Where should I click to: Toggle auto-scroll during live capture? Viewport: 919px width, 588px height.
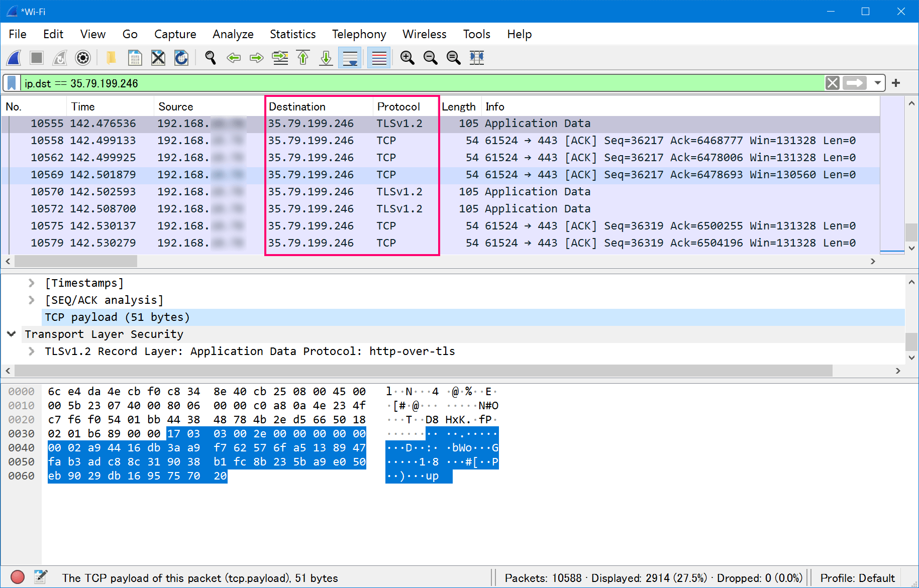click(x=350, y=58)
